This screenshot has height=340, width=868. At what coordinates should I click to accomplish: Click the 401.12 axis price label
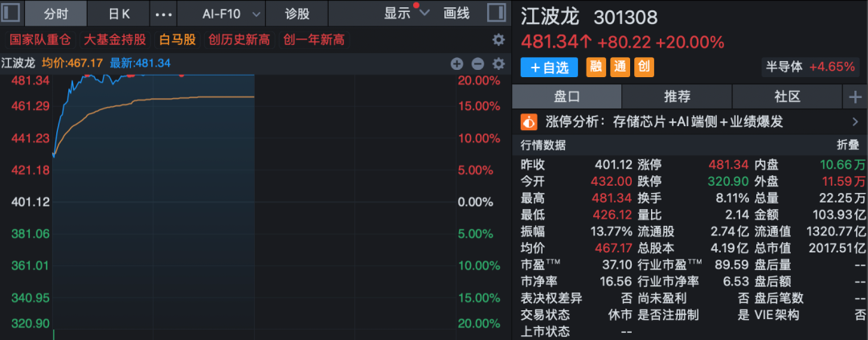(x=31, y=202)
